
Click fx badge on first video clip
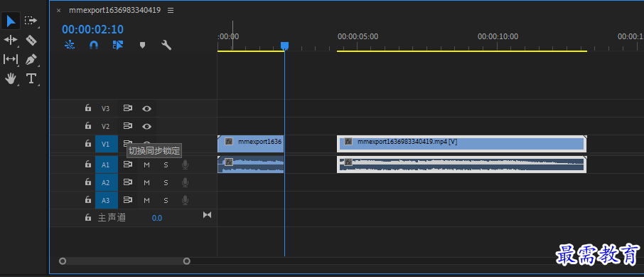pos(229,142)
